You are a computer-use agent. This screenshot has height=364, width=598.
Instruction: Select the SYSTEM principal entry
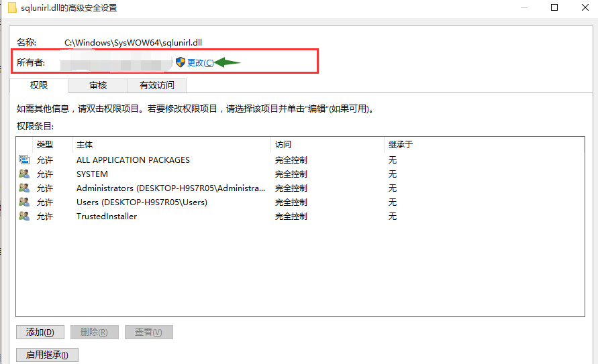click(93, 174)
